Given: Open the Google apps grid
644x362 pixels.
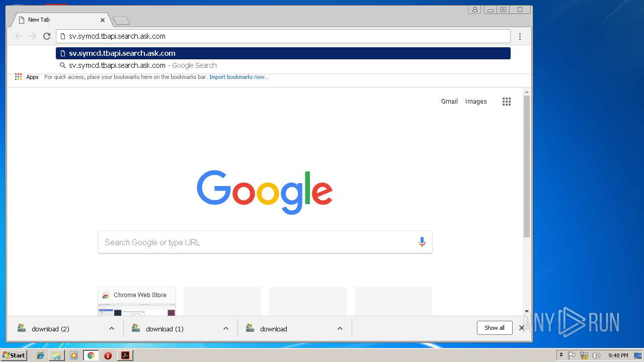Looking at the screenshot, I should click(507, 102).
